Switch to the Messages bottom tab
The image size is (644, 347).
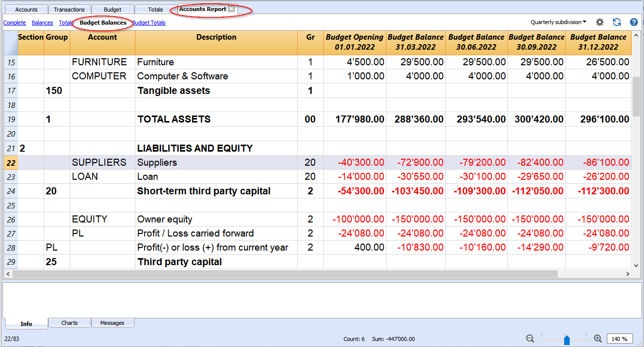point(112,323)
